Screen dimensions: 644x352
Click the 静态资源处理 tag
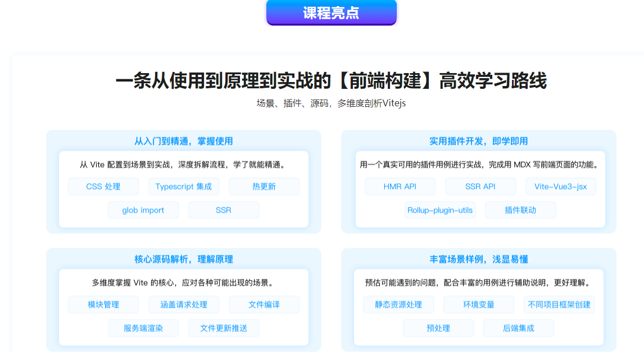[400, 304]
